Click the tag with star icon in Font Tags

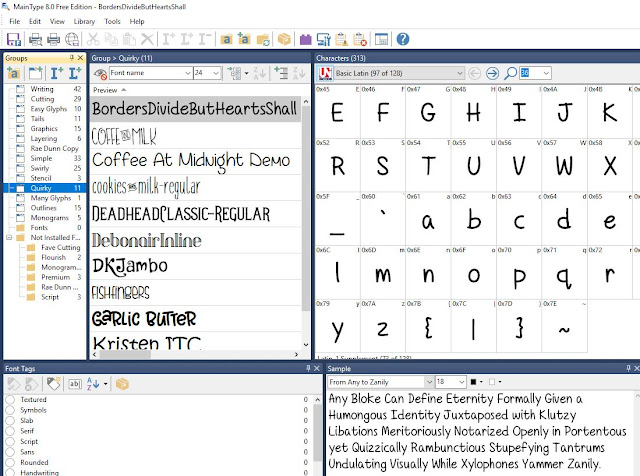click(x=53, y=384)
